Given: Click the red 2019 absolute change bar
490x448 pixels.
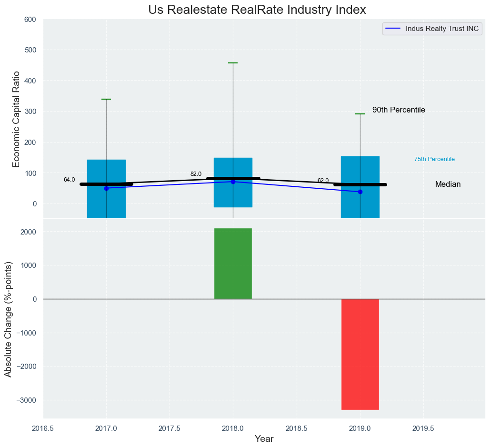Looking at the screenshot, I should [x=360, y=354].
